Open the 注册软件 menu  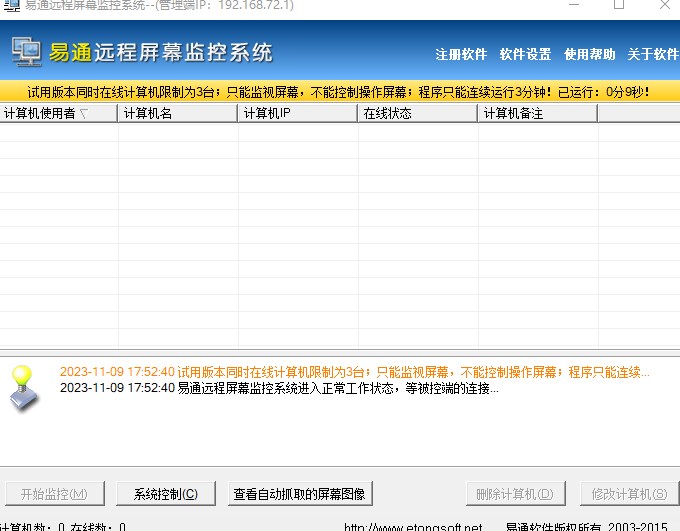[461, 54]
